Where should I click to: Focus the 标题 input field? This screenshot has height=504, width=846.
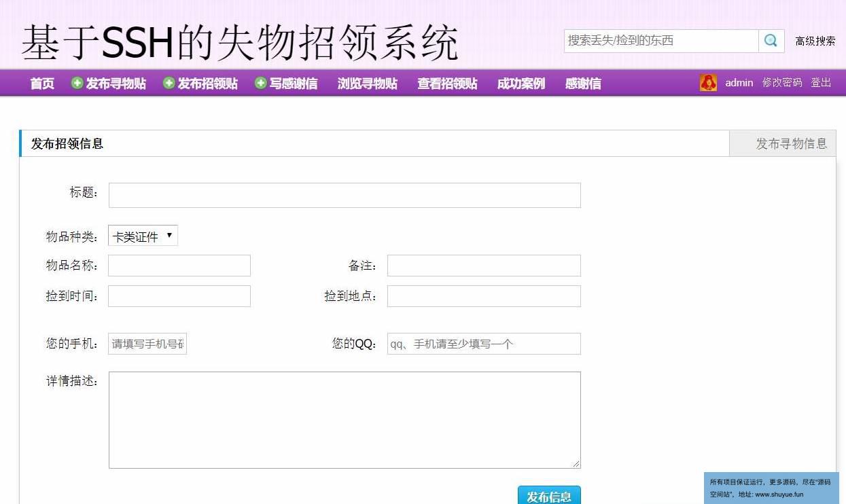click(345, 195)
